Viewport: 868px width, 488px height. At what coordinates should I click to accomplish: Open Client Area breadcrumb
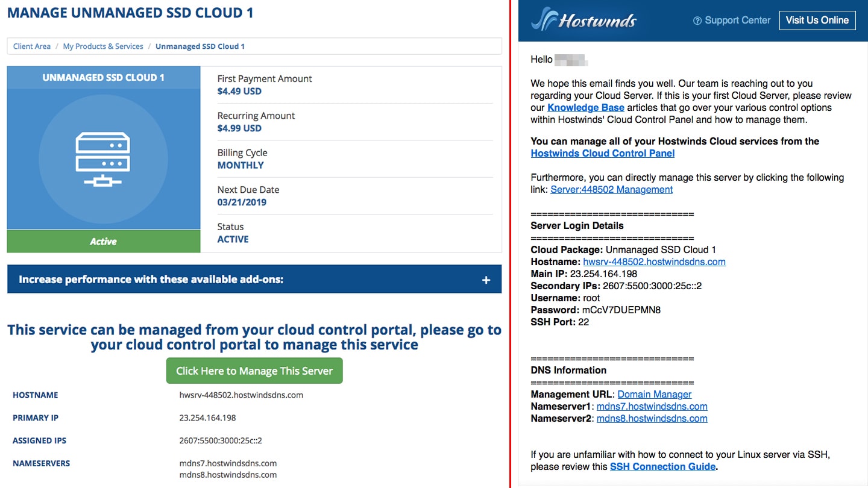[32, 46]
